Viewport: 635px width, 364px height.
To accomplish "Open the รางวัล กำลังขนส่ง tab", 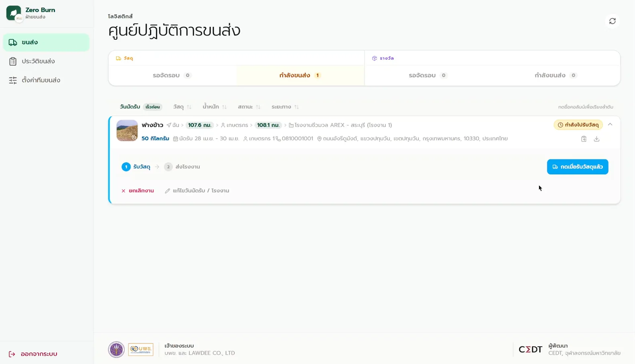I will pyautogui.click(x=556, y=75).
